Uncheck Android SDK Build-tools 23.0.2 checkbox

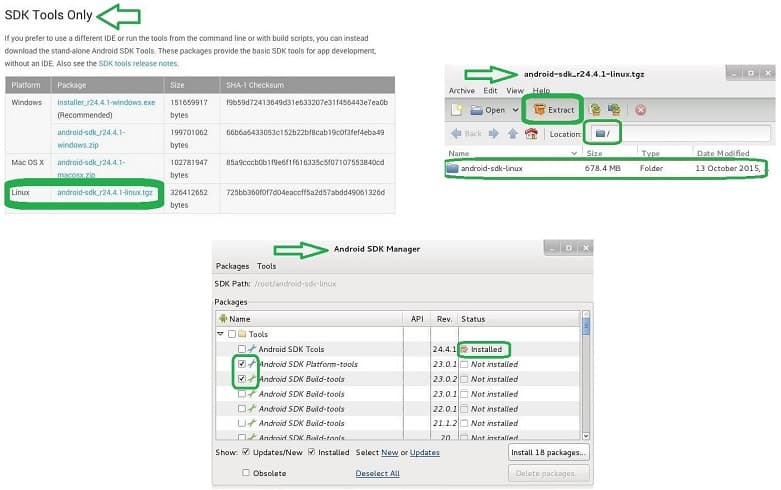[x=242, y=379]
